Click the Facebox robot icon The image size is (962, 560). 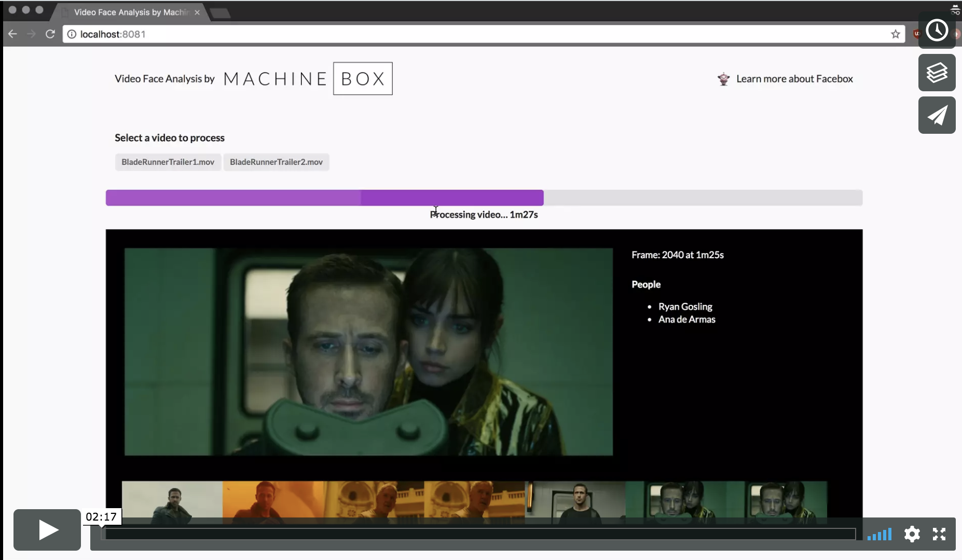[x=723, y=79]
